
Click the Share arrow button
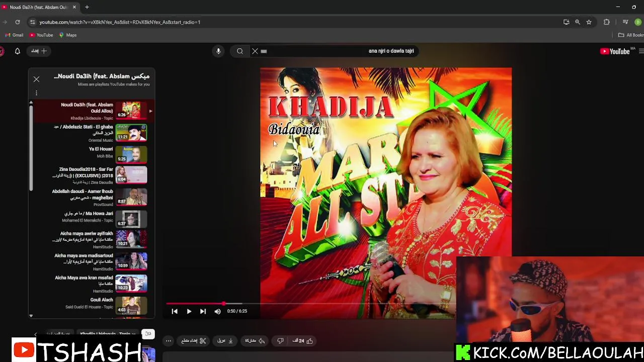[x=255, y=340]
